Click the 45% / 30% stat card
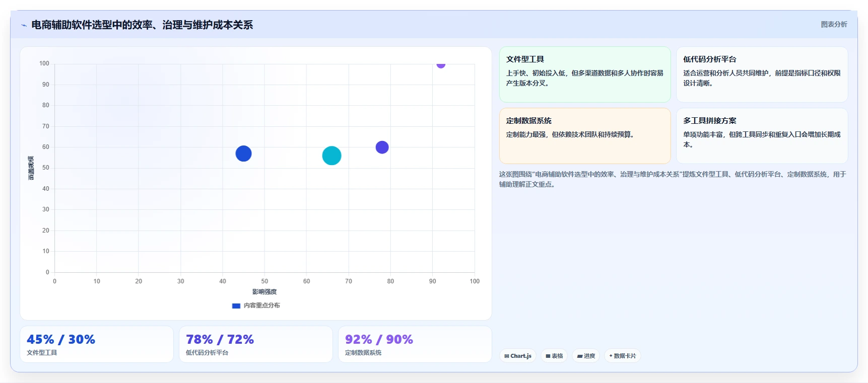The height and width of the screenshot is (383, 868). pos(97,344)
